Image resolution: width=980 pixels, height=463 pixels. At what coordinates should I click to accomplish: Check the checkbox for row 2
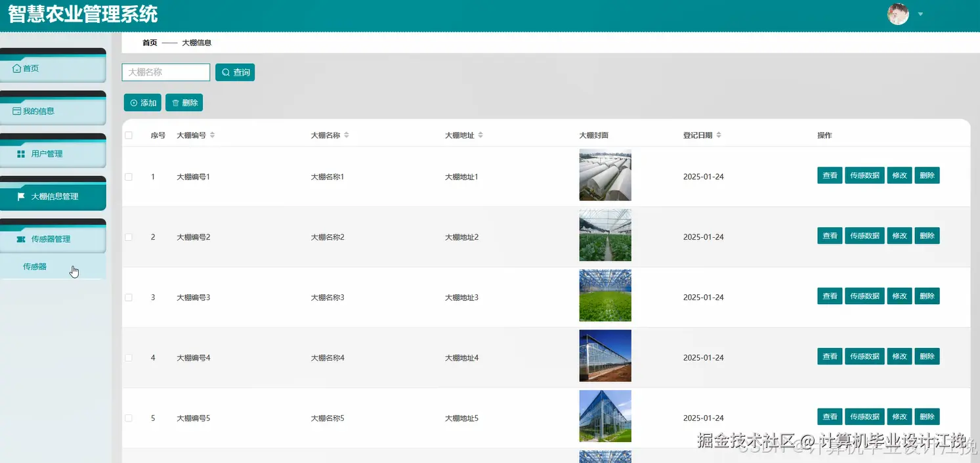[x=129, y=237]
